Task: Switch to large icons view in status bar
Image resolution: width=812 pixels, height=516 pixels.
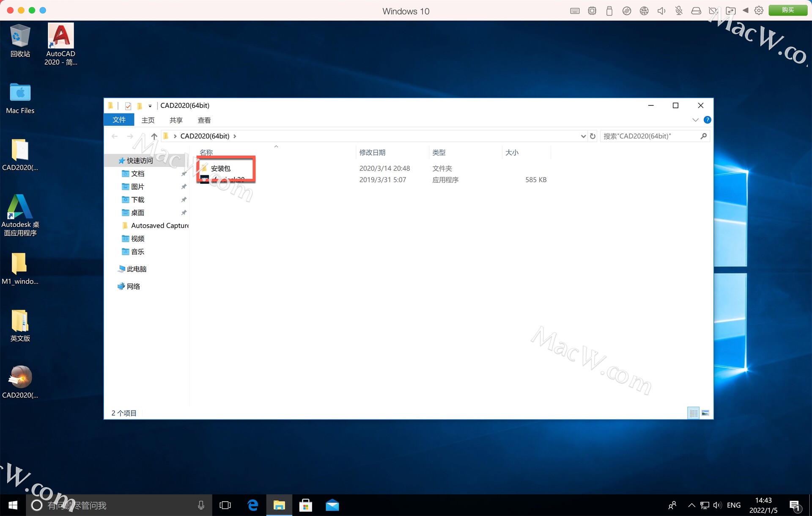Action: 705,413
